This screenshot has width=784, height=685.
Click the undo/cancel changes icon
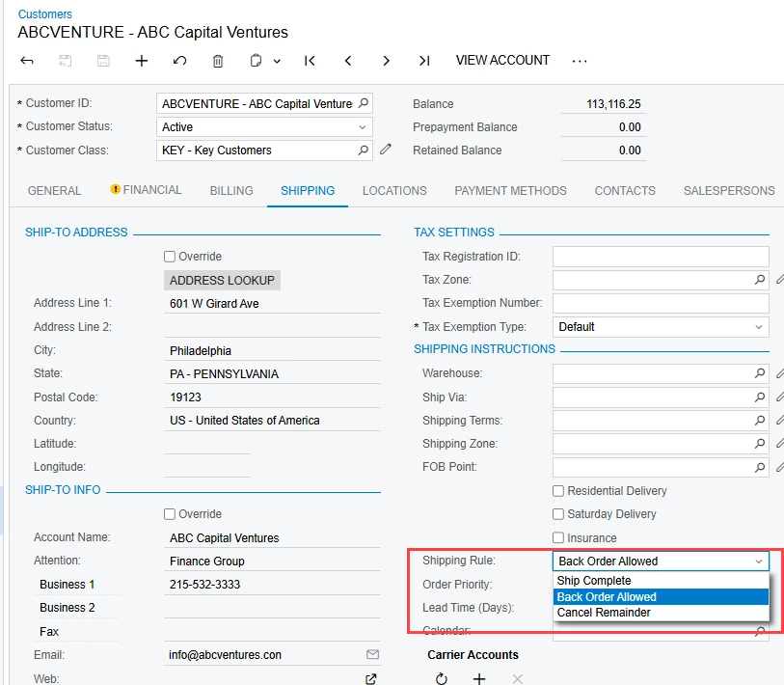point(180,61)
